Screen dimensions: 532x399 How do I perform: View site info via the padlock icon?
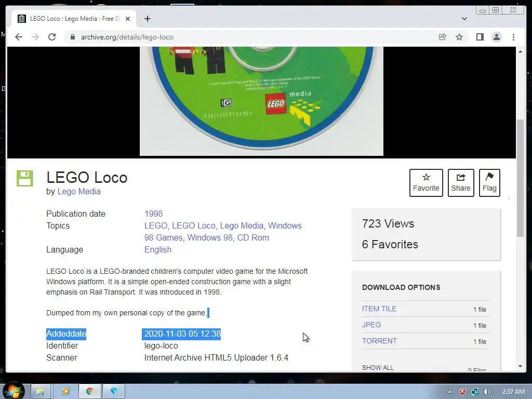72,37
